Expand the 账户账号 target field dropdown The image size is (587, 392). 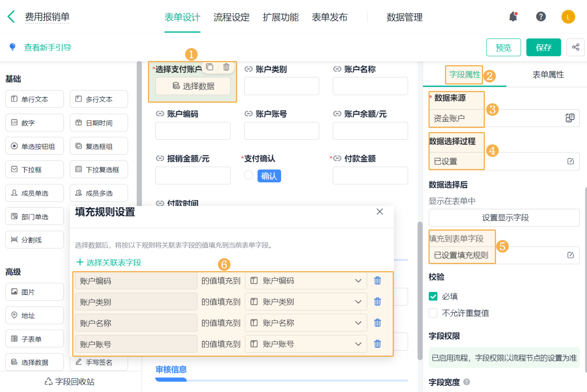pyautogui.click(x=358, y=344)
